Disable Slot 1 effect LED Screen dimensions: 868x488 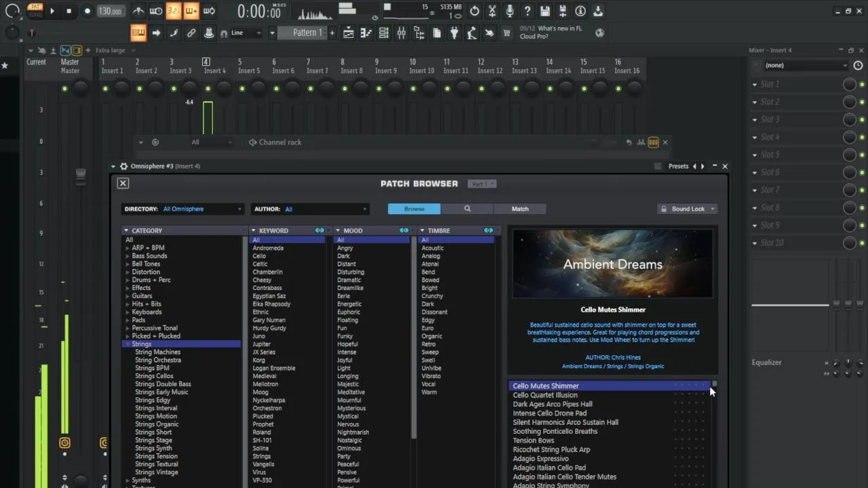tap(862, 84)
